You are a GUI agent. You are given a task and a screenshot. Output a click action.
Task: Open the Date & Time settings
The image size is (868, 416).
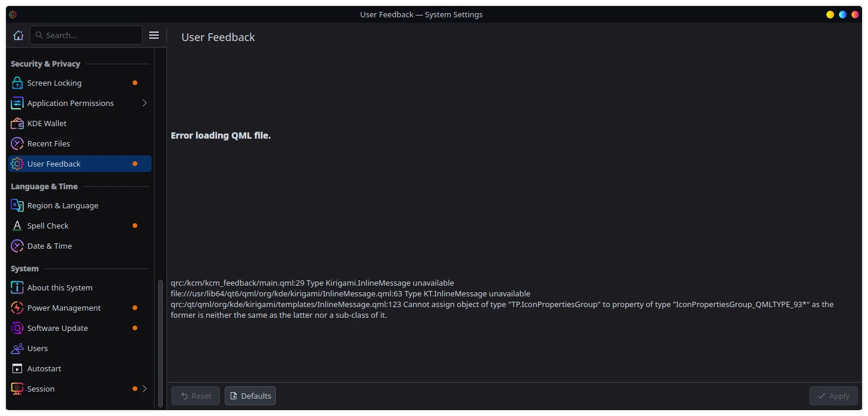(x=49, y=246)
